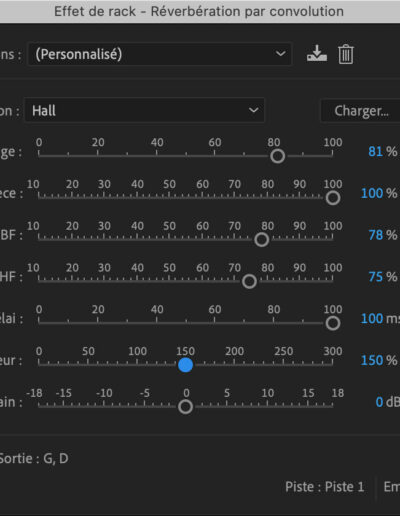
Task: Click the Sortie : G, D channel label
Action: (33, 459)
